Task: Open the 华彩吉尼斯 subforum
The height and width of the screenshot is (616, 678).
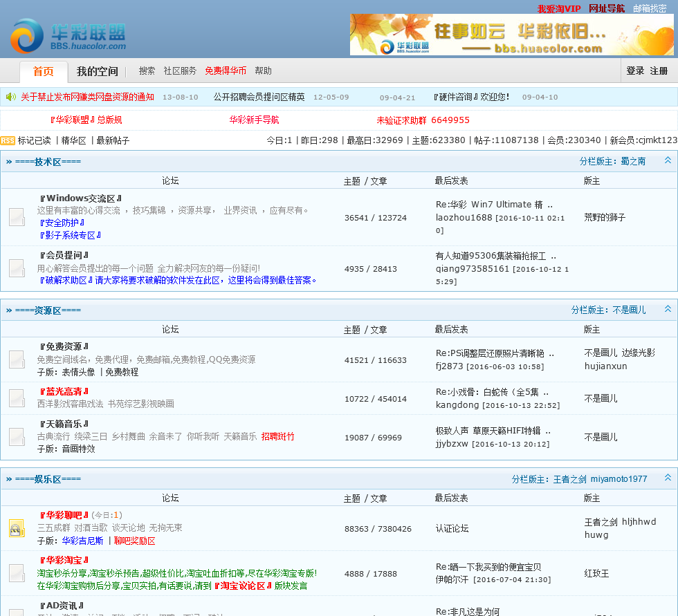Action: (82, 541)
